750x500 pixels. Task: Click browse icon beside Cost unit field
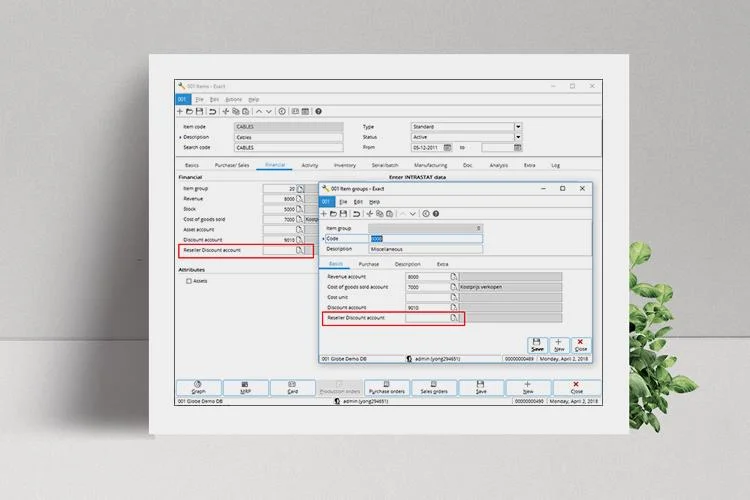[x=454, y=297]
